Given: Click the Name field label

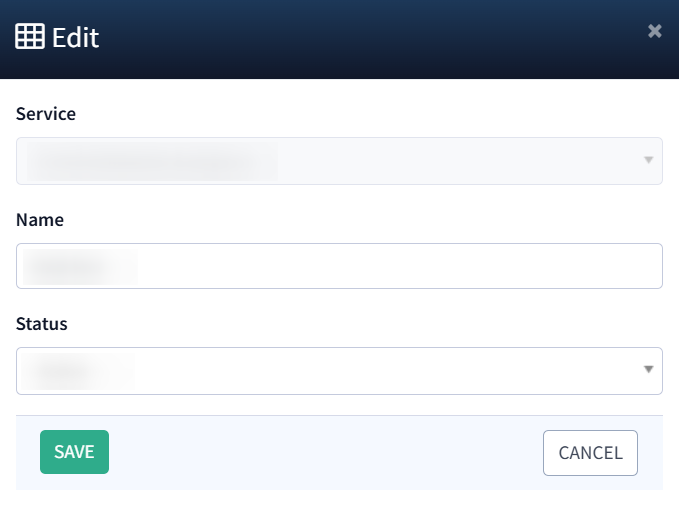Looking at the screenshot, I should pos(40,220).
